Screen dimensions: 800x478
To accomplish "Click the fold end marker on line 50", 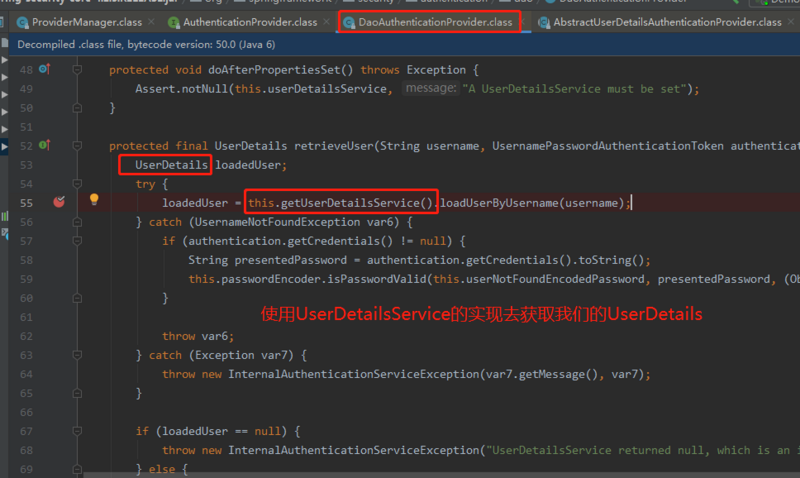I will (77, 108).
